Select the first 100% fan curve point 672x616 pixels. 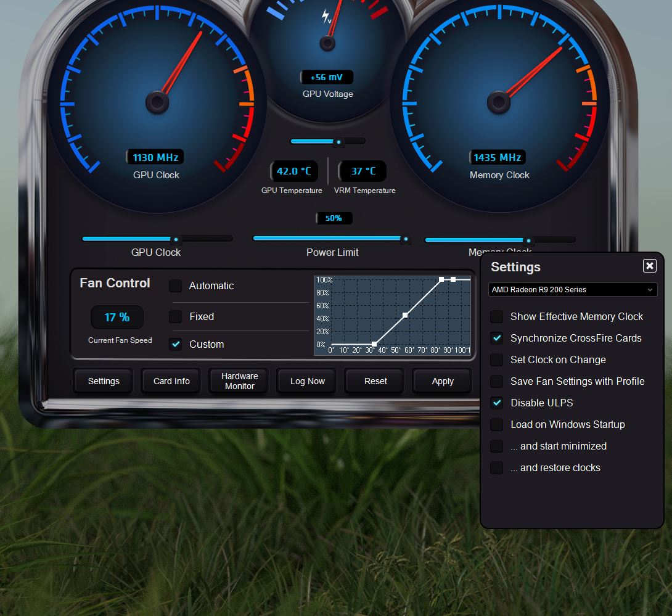pos(441,279)
